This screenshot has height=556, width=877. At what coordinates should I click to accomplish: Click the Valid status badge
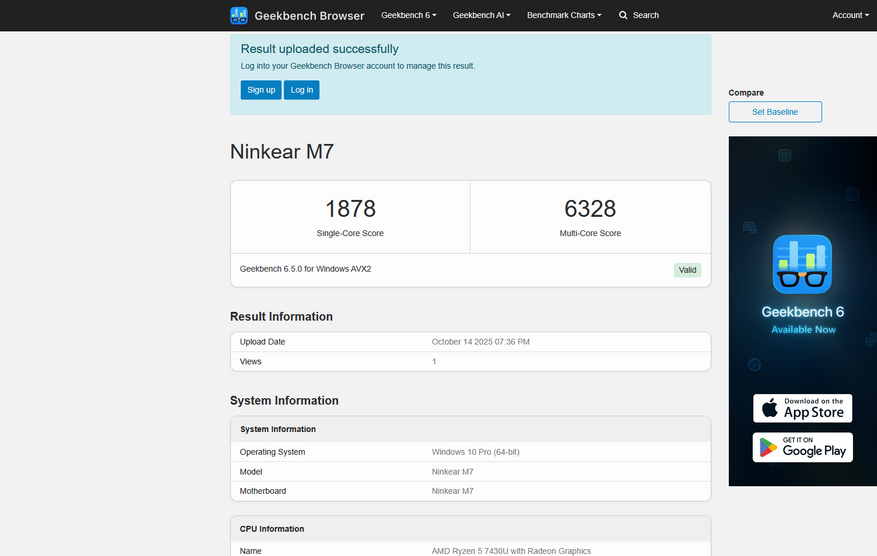click(687, 270)
